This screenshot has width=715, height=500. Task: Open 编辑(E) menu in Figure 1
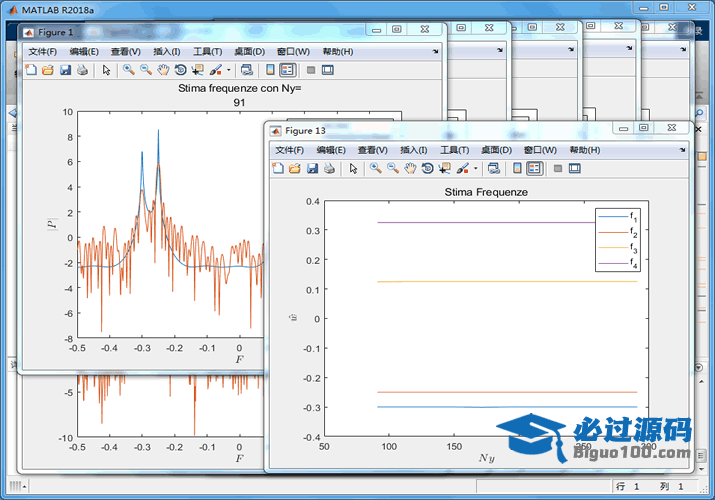[84, 52]
